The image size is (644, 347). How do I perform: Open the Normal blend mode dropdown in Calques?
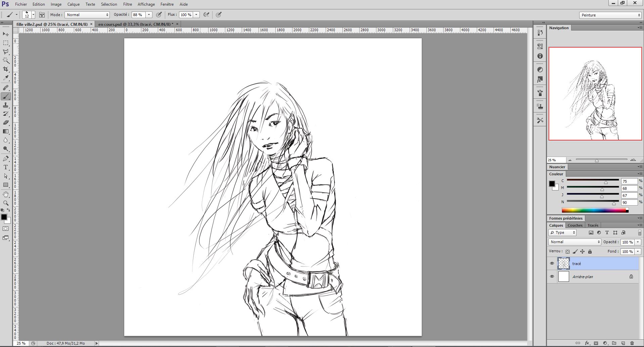[574, 242]
